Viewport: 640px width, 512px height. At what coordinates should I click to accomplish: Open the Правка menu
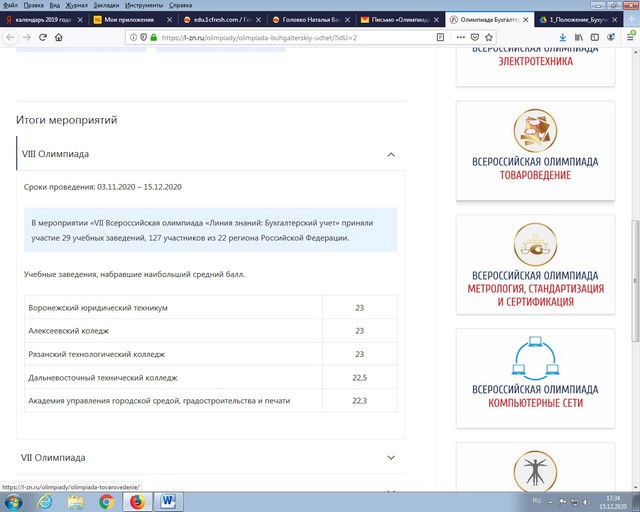pos(34,5)
